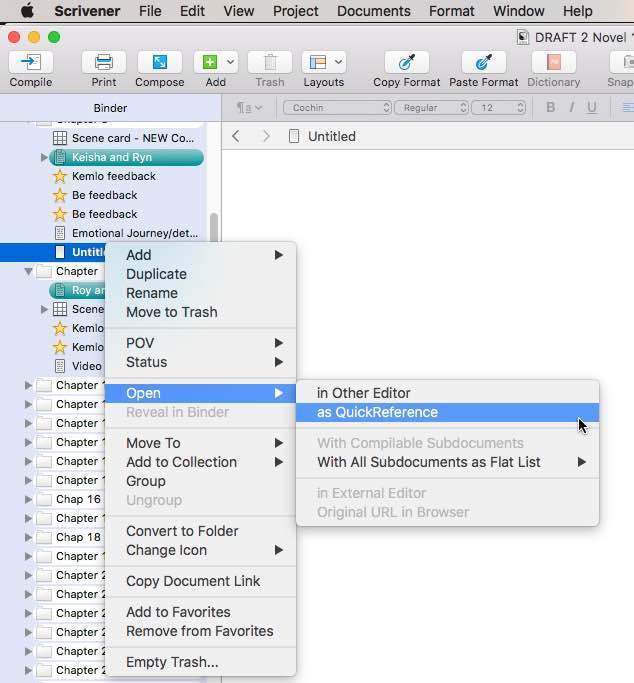
Task: Toggle Underline formatting
Action: (x=592, y=108)
